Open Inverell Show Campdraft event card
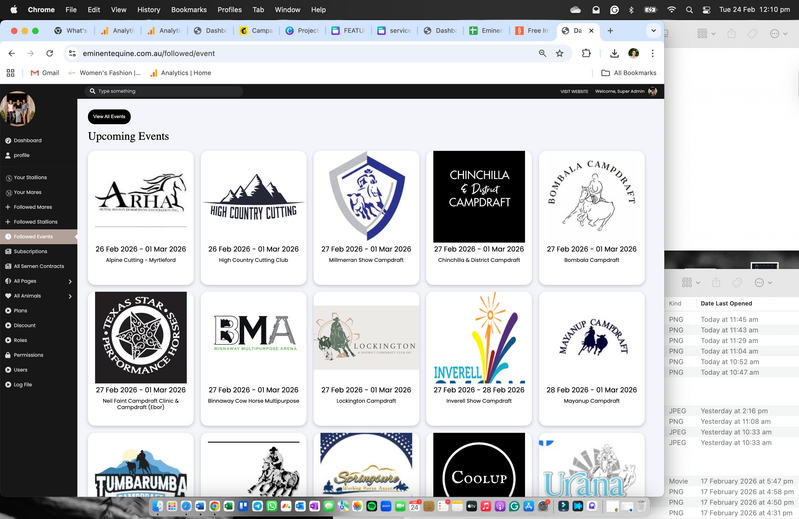 [479, 359]
